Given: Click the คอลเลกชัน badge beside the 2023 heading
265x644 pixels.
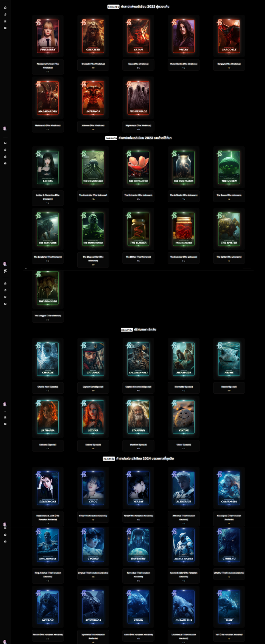Looking at the screenshot, I should pos(111,138).
